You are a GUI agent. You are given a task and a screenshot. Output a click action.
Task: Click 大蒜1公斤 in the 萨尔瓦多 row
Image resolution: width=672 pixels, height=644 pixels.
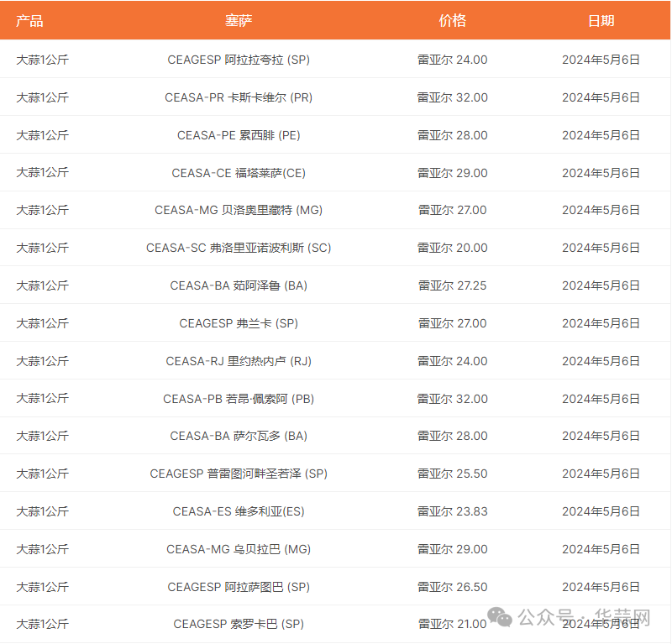(x=43, y=436)
